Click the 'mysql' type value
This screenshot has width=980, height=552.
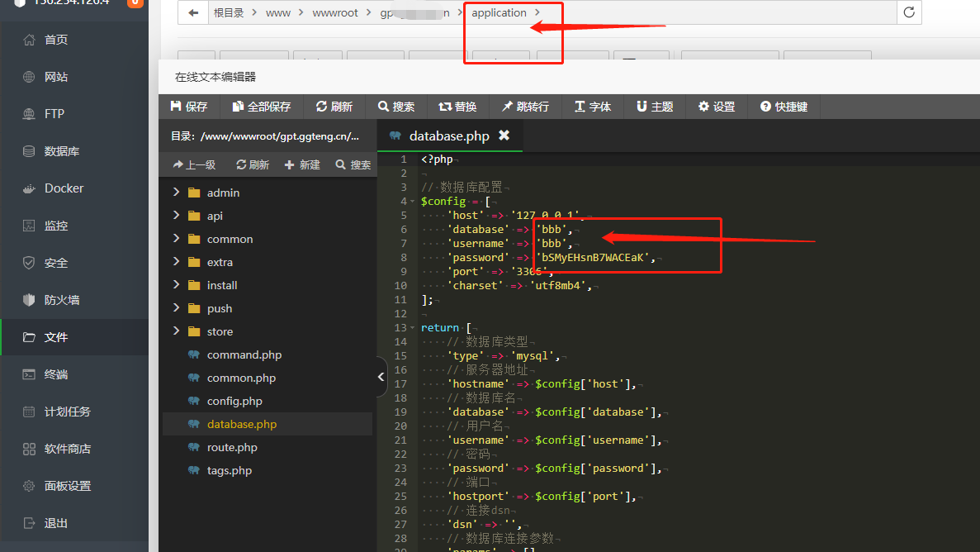coord(533,355)
